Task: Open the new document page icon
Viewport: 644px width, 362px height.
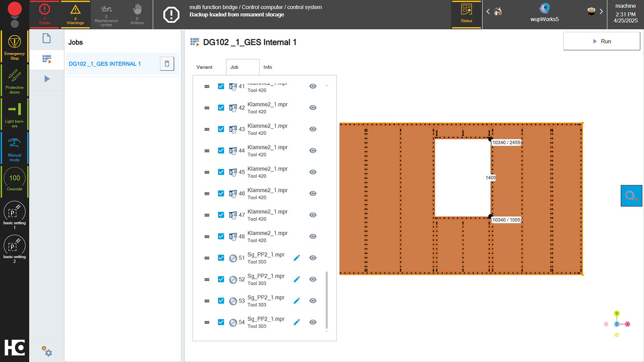Action: [47, 39]
